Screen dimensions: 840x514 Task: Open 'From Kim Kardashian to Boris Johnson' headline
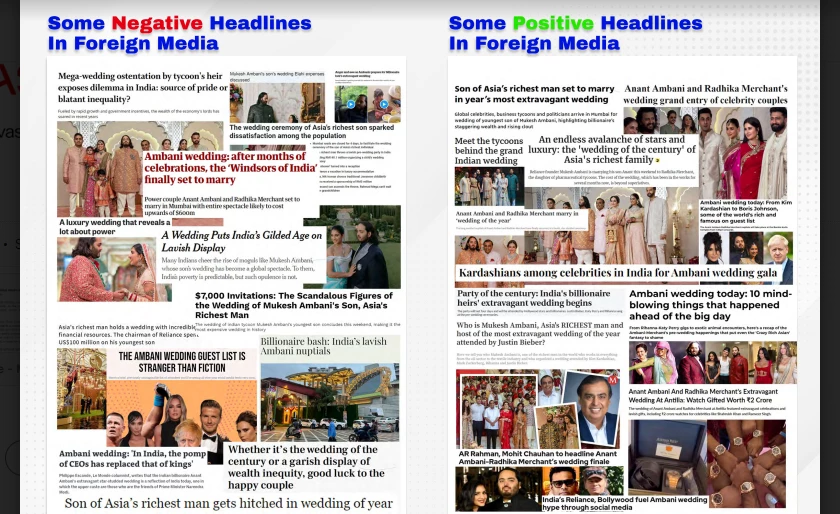click(745, 211)
